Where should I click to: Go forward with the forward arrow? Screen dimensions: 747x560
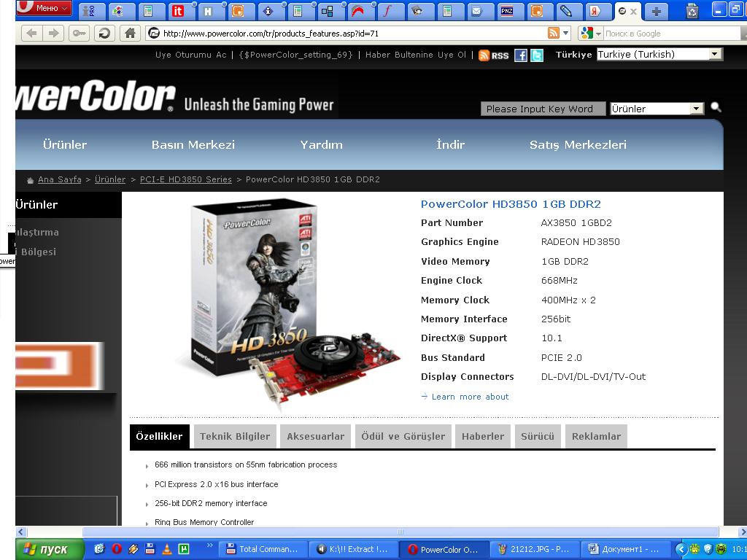click(x=53, y=34)
